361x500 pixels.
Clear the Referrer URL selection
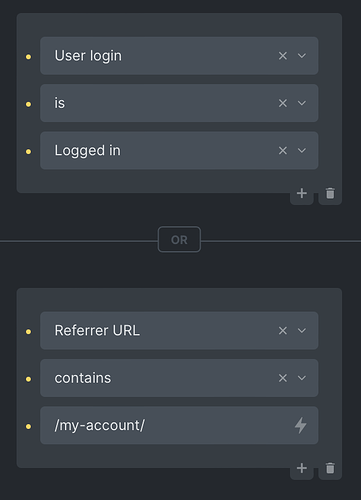click(283, 331)
